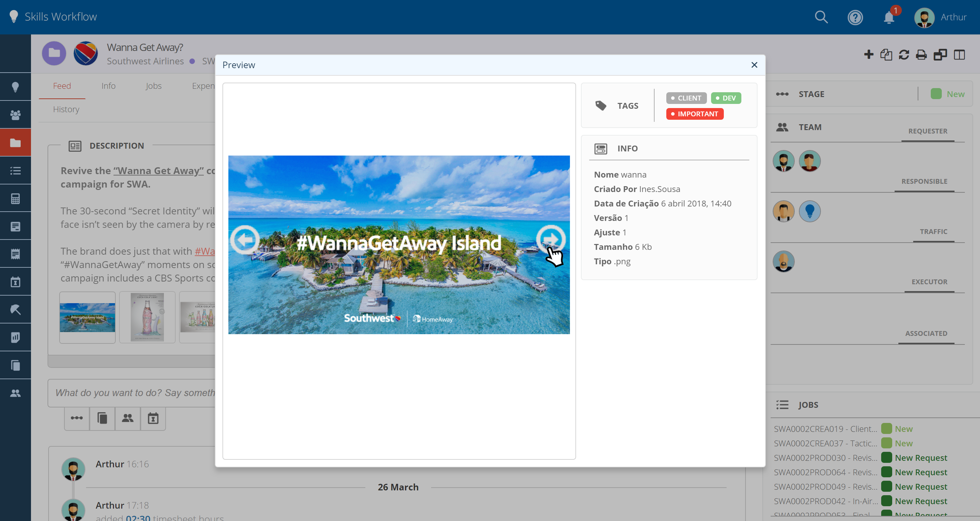The height and width of the screenshot is (521, 980).
Task: Select the Coca-Cola bottle thumbnail
Action: pos(147,317)
